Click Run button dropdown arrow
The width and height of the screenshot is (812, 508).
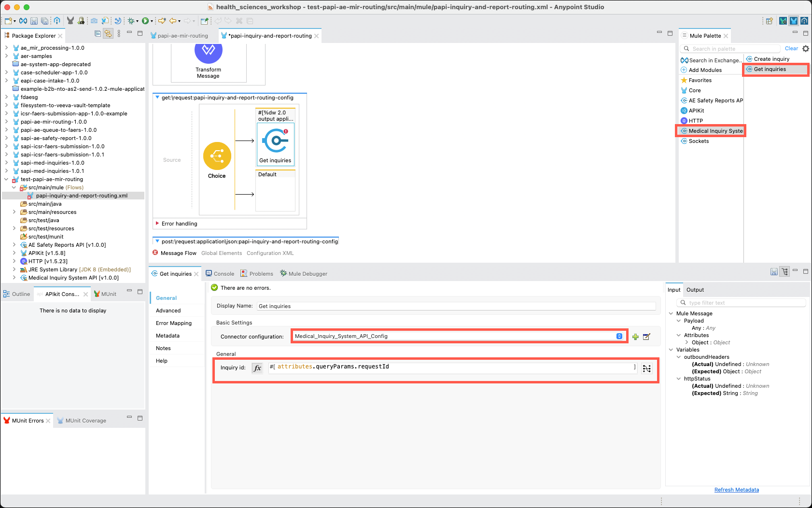pyautogui.click(x=152, y=21)
